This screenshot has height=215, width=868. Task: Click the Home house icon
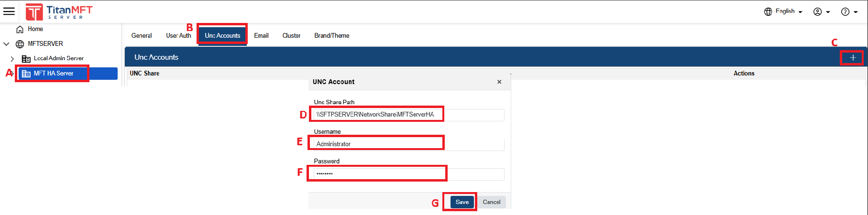tap(20, 30)
